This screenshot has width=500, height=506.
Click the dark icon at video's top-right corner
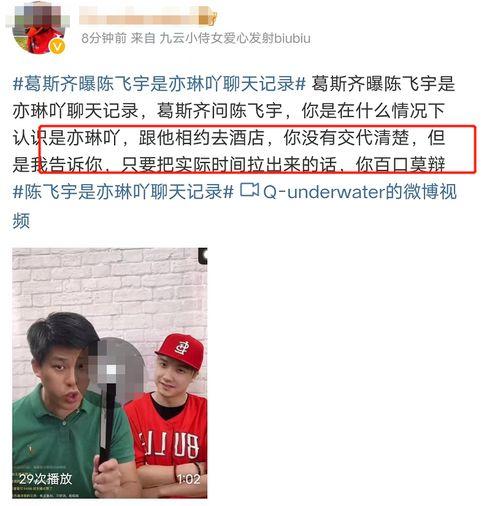(x=203, y=256)
